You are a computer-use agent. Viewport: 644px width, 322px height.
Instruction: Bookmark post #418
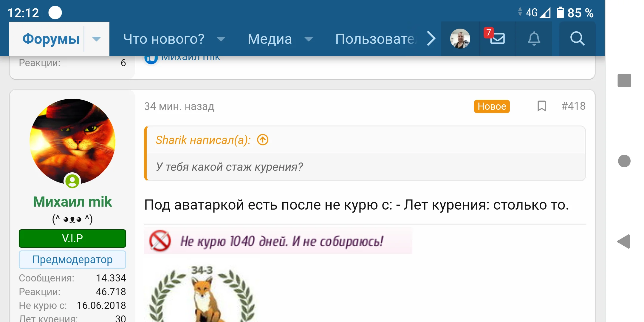pos(541,106)
